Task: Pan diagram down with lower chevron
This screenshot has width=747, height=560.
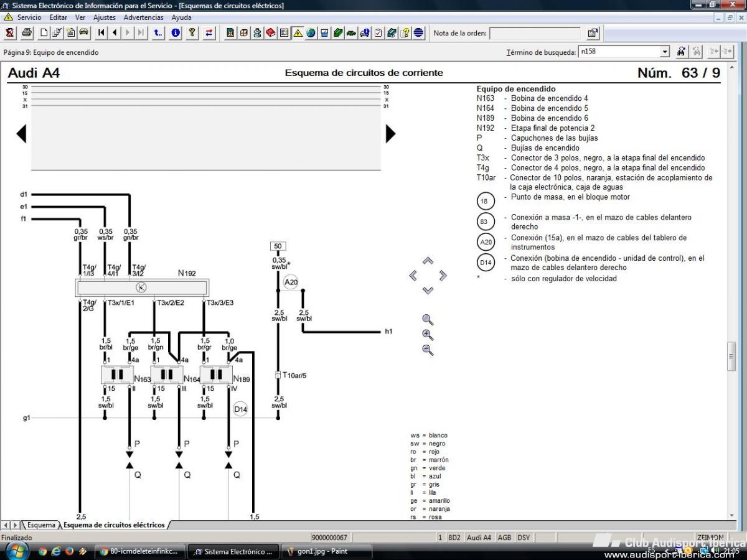Action: click(428, 291)
